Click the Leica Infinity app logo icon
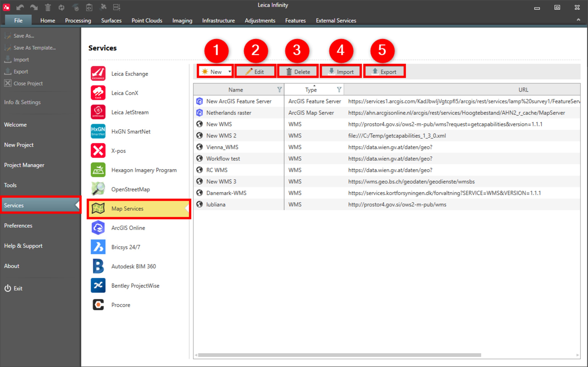 6,7
